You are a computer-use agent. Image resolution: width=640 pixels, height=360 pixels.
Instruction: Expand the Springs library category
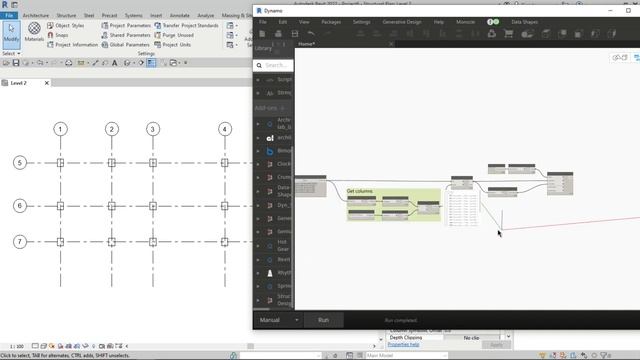coord(258,287)
